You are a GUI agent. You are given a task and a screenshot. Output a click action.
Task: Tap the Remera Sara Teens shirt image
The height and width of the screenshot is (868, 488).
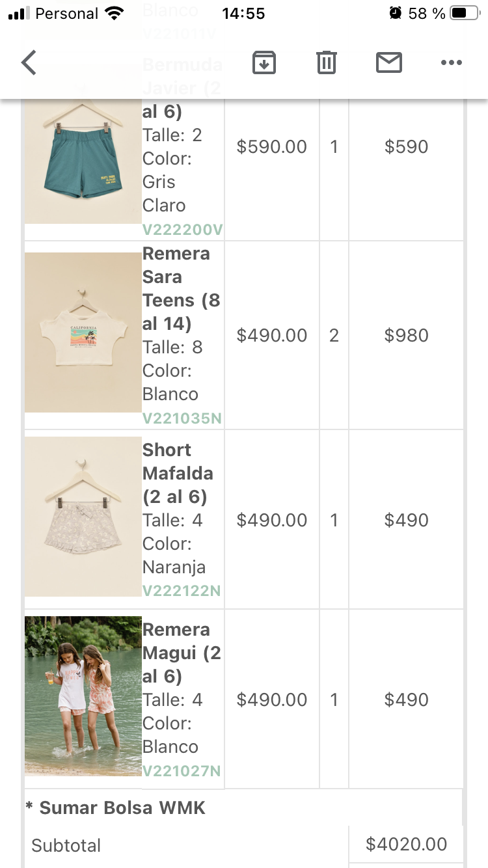pos(83,332)
